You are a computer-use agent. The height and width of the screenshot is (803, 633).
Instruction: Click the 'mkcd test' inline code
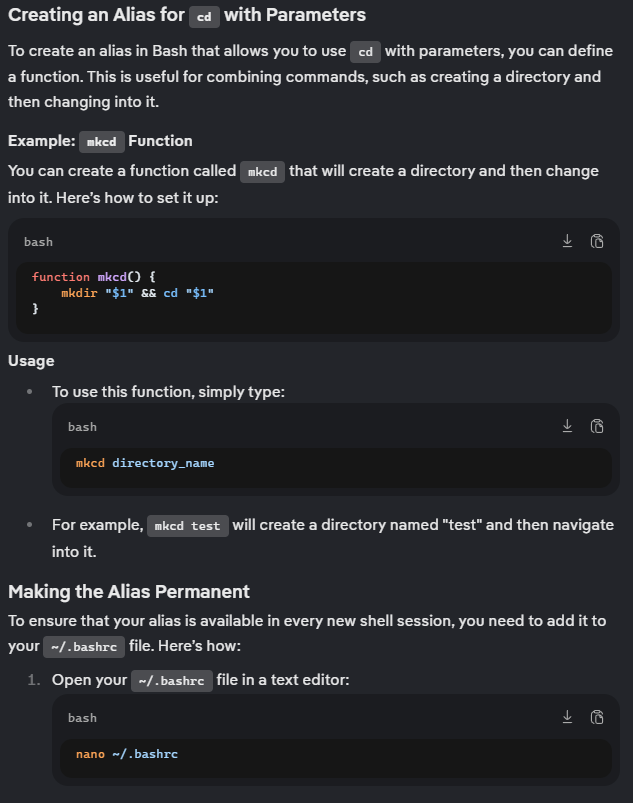[187, 526]
